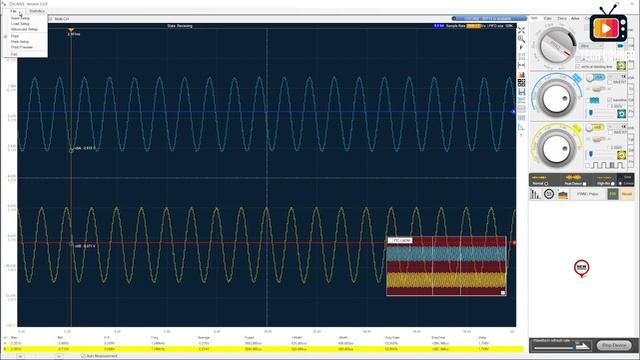
Task: Click the green timebase reset icon
Action: pyautogui.click(x=621, y=66)
